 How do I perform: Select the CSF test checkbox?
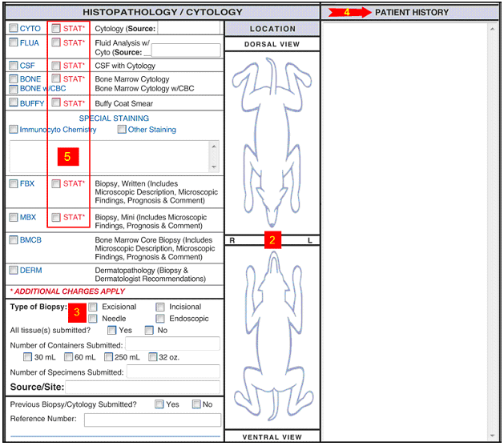pos(14,66)
